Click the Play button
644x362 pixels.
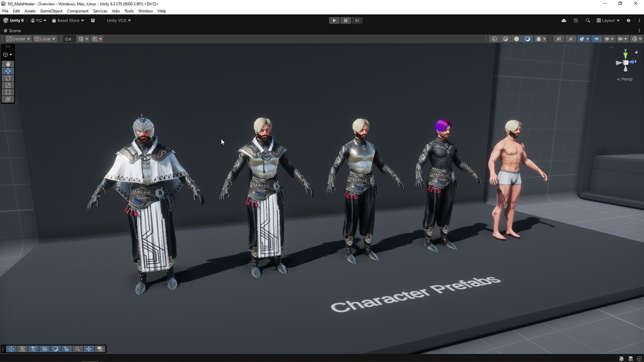pos(334,20)
